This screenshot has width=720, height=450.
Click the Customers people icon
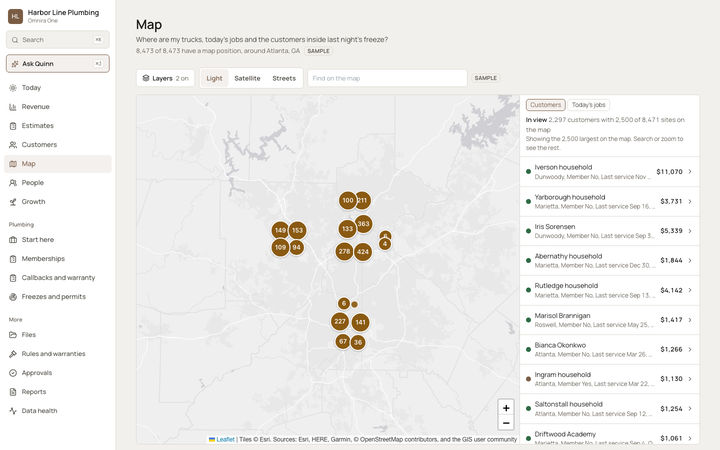click(x=13, y=145)
